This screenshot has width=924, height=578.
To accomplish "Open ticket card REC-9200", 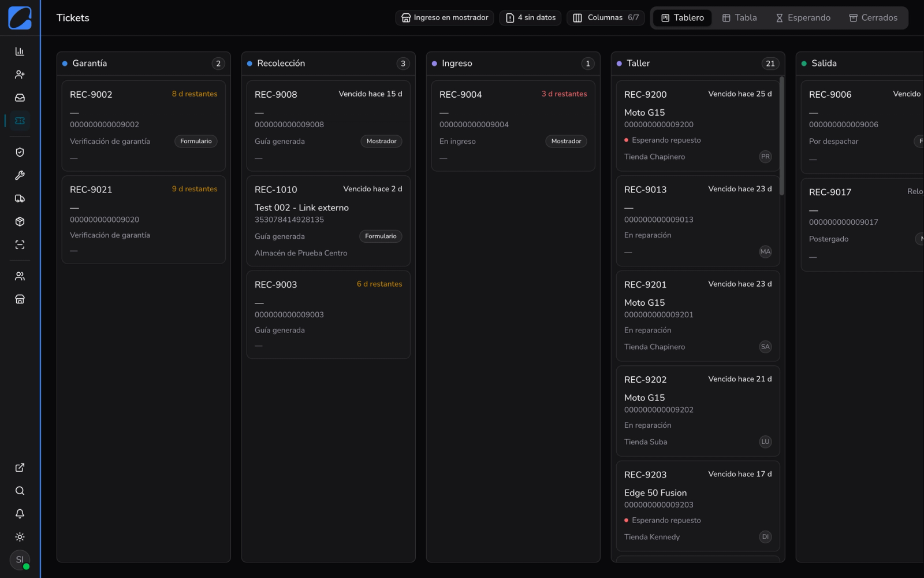I will tap(698, 125).
